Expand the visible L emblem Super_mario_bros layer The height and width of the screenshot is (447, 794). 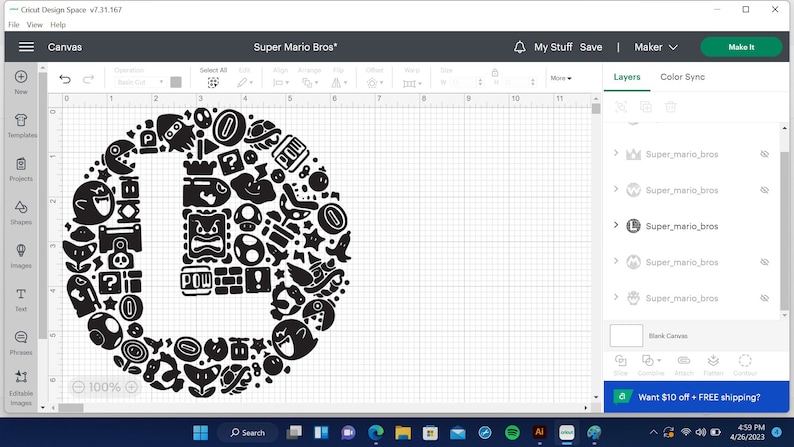pos(616,225)
